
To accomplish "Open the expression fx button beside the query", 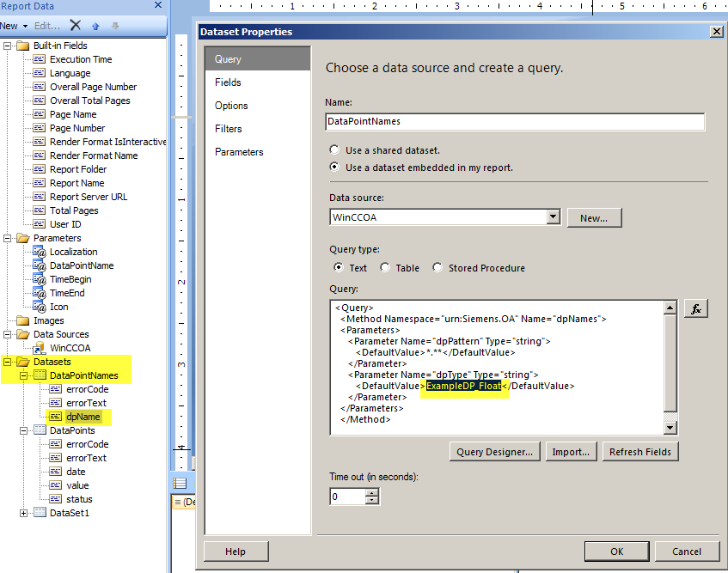I will coord(695,309).
